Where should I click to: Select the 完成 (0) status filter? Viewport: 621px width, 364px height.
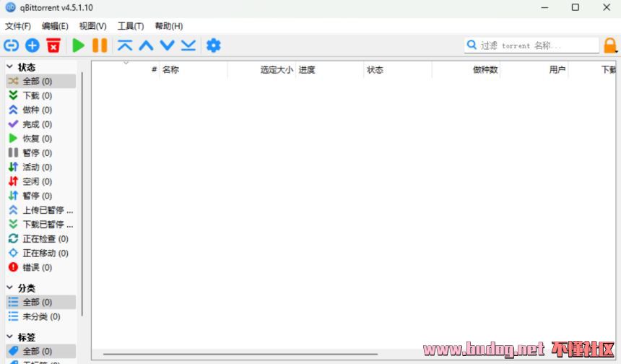click(40, 124)
